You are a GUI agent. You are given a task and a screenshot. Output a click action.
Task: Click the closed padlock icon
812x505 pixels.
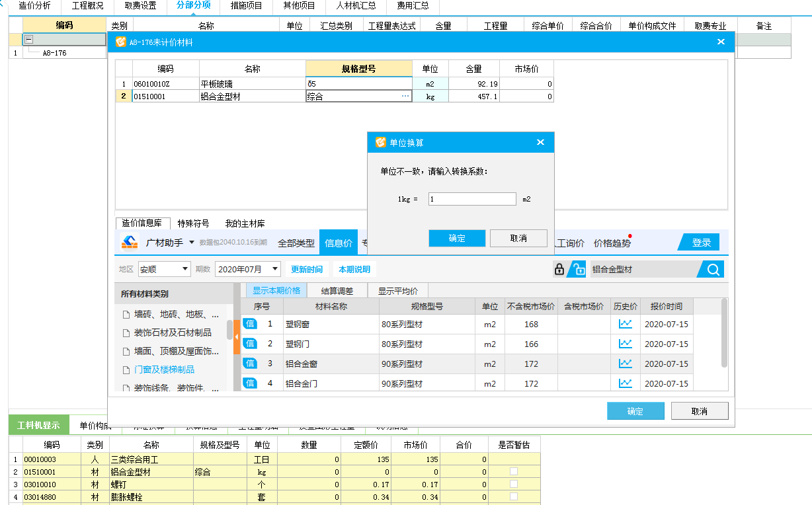pos(559,269)
